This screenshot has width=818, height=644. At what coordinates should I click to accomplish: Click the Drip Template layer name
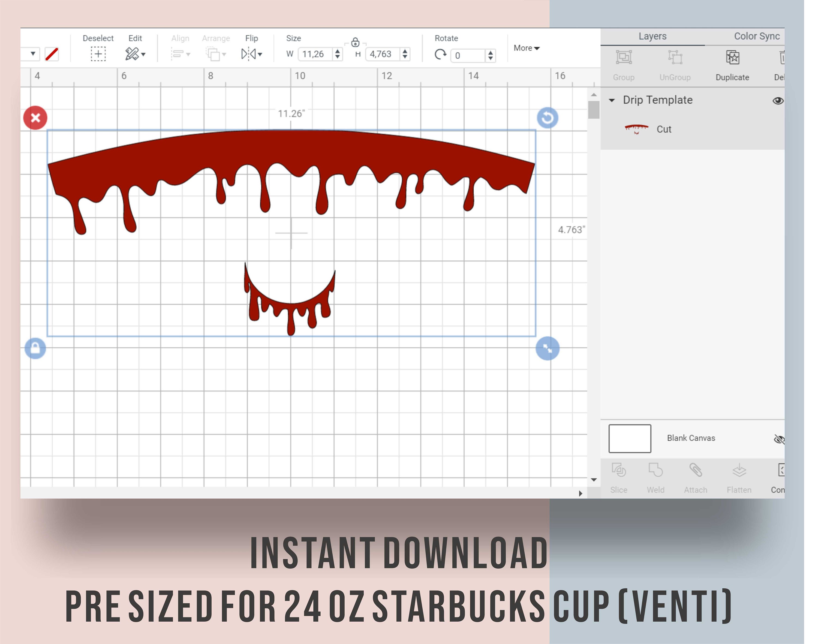coord(658,100)
